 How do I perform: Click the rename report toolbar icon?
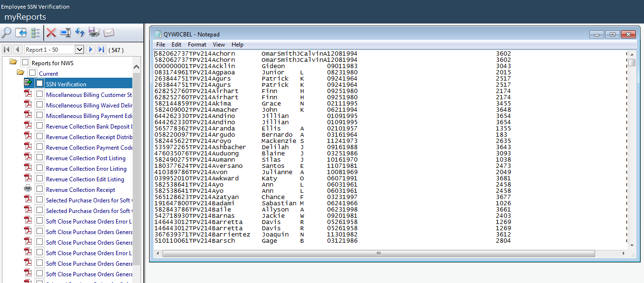coord(66,33)
